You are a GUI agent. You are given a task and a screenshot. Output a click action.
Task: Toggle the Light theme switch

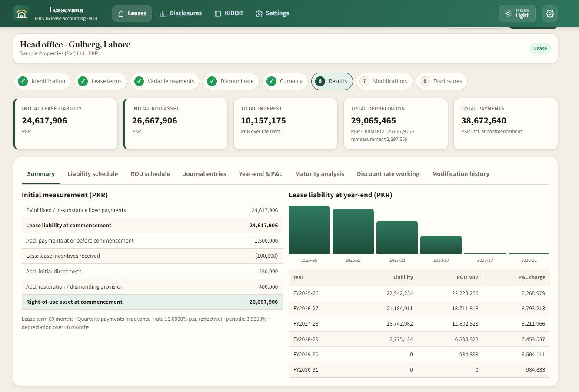[x=517, y=13]
